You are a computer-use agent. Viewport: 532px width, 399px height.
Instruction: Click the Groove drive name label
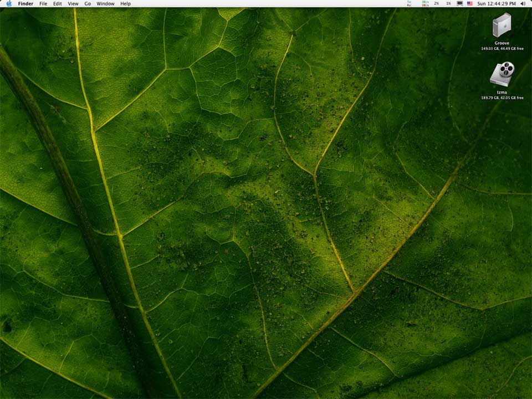[x=502, y=43]
